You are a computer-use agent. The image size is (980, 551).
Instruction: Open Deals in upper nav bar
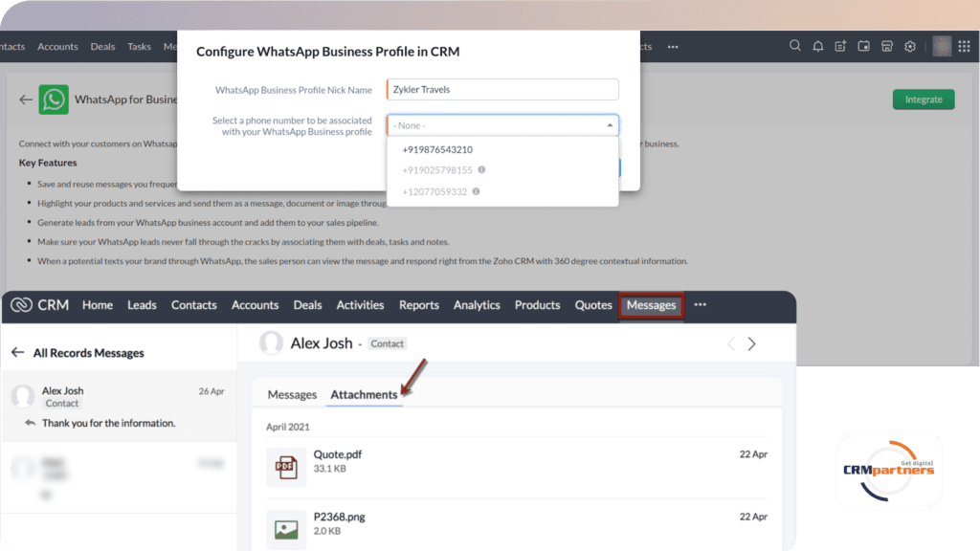tap(102, 46)
